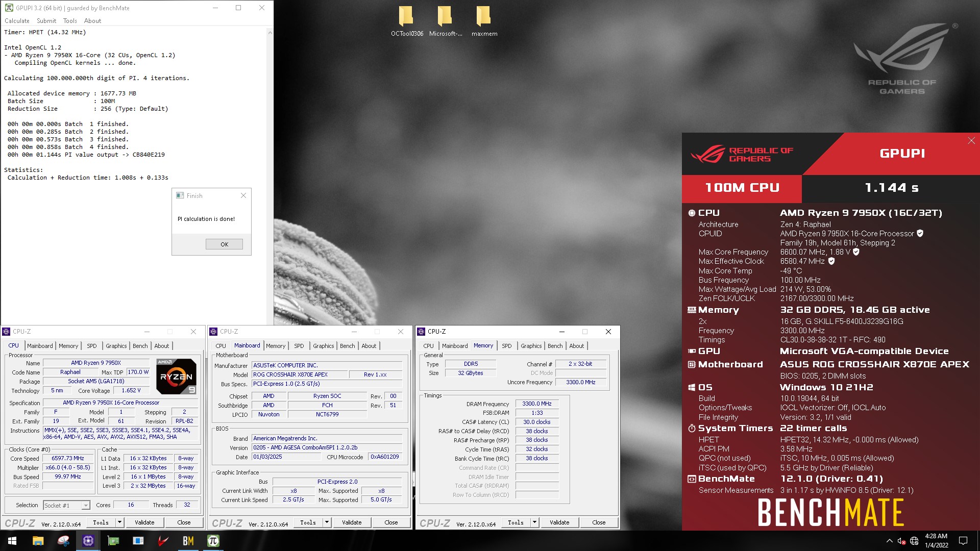Click Close in middle CPU-Z window

(x=391, y=522)
